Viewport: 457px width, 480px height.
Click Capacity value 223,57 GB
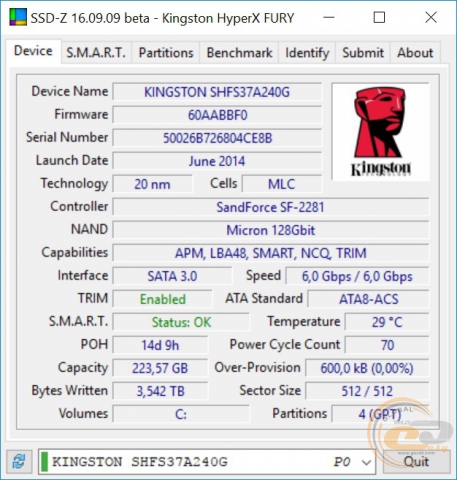pyautogui.click(x=160, y=368)
